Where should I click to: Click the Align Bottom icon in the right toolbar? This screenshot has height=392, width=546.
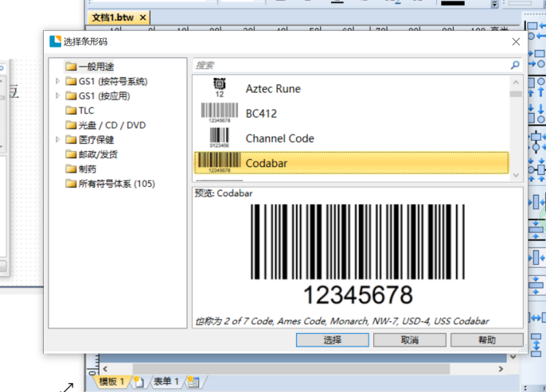536,113
